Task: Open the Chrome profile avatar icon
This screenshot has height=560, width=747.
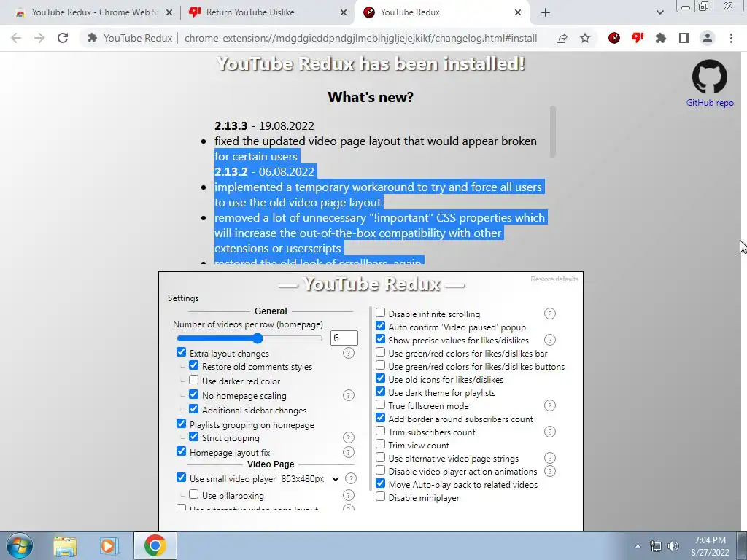Action: tap(708, 38)
